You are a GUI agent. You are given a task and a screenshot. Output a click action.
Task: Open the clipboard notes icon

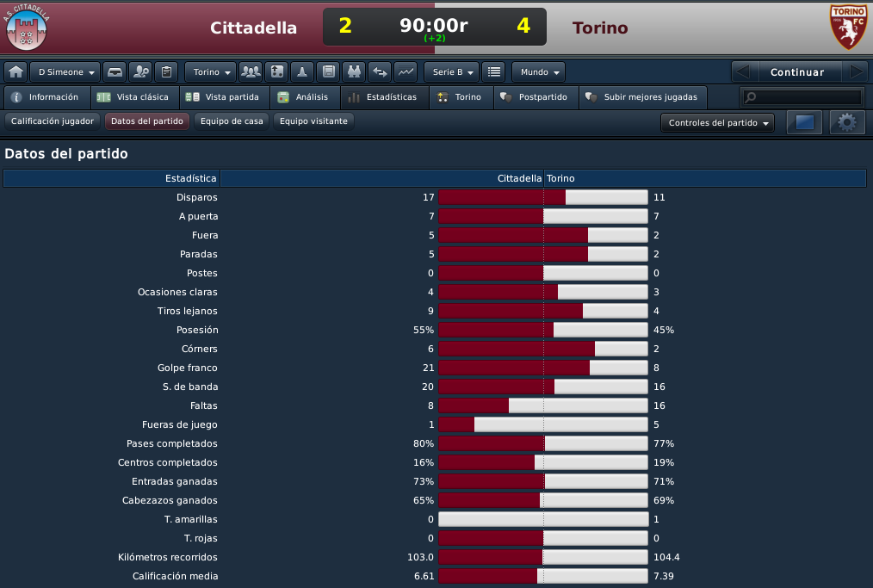click(166, 71)
